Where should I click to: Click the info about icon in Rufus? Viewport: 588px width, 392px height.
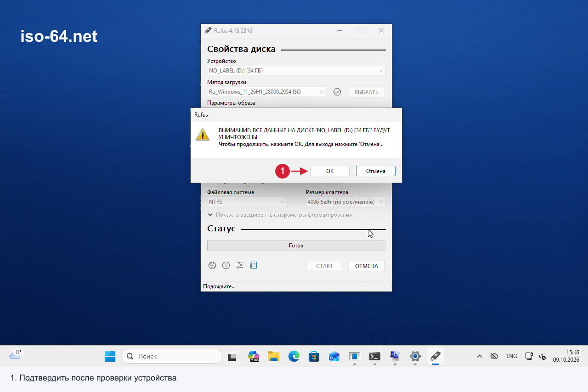tap(226, 265)
